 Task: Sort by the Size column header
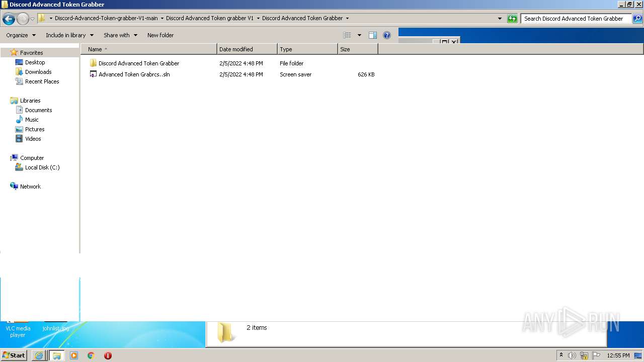click(x=358, y=49)
